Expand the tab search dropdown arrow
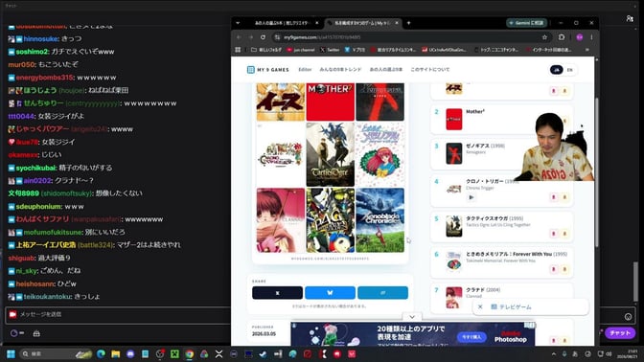 238,23
